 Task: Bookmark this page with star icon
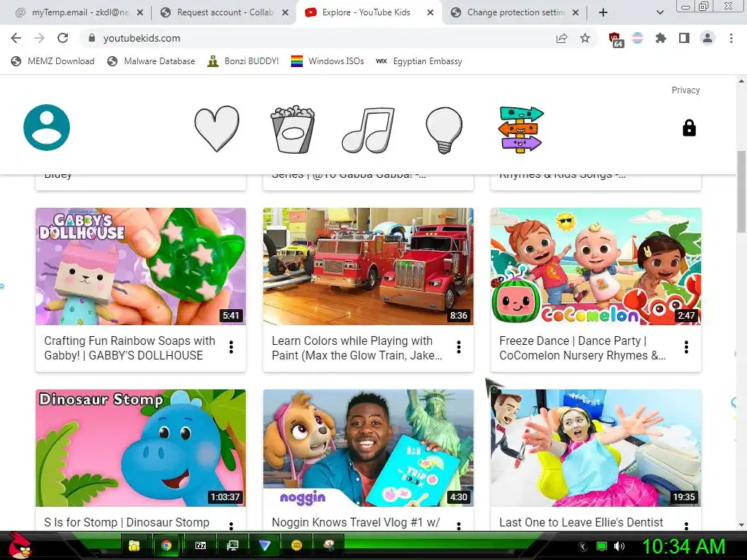(585, 38)
